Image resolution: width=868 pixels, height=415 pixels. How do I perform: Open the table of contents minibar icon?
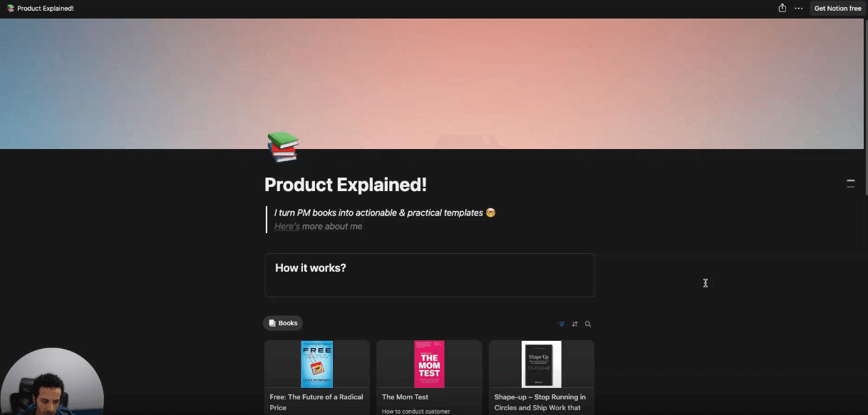point(850,183)
